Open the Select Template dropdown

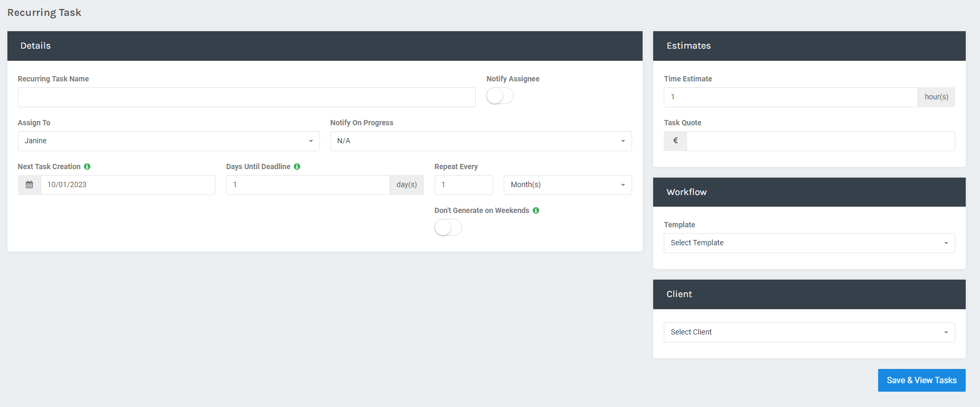[x=809, y=243]
